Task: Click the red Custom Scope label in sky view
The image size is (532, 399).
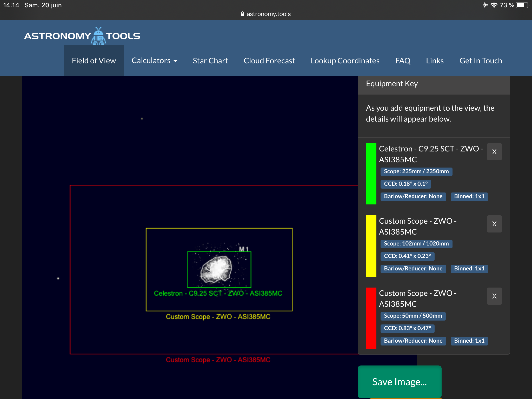Action: (x=218, y=360)
